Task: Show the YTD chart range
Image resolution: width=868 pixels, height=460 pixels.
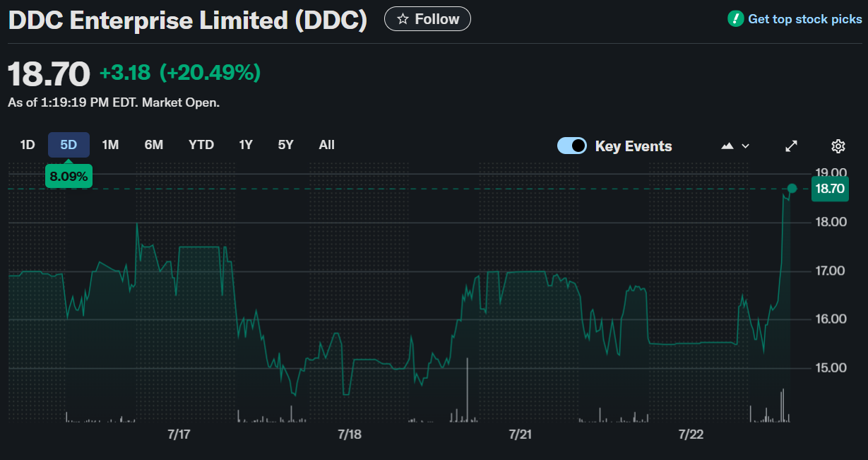Action: pos(201,145)
